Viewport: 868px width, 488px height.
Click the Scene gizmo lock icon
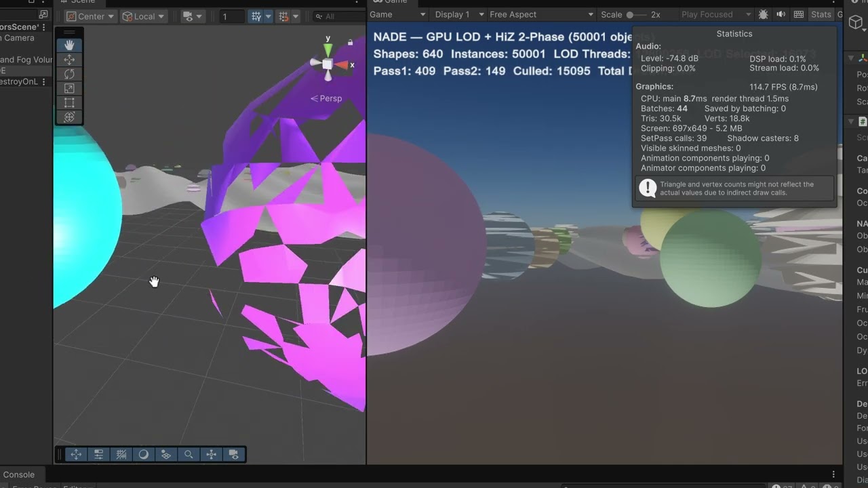(x=350, y=42)
